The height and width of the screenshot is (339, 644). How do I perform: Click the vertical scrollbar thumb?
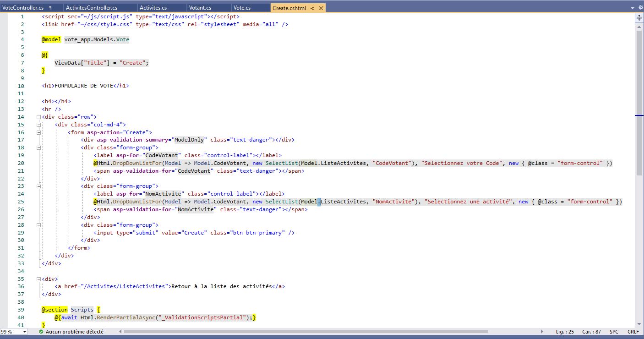point(639,103)
